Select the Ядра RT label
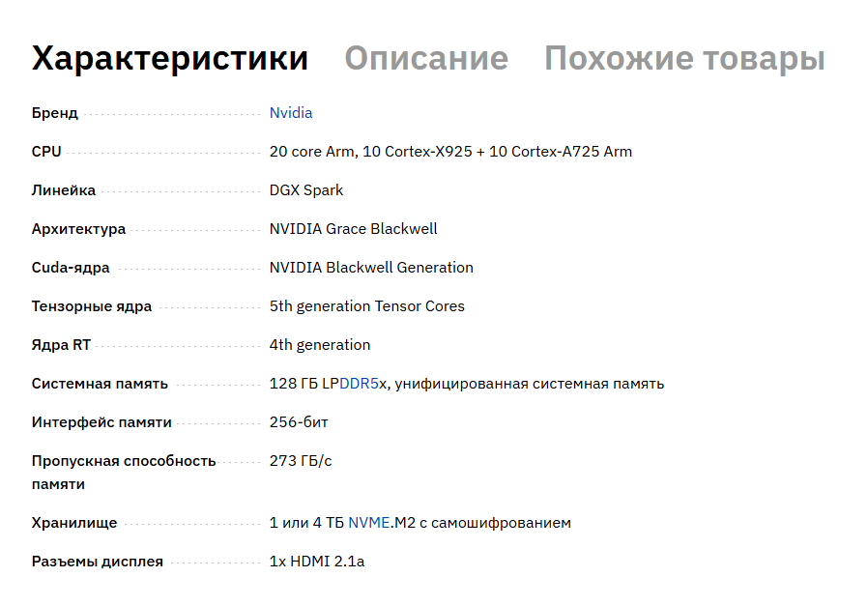 click(61, 345)
